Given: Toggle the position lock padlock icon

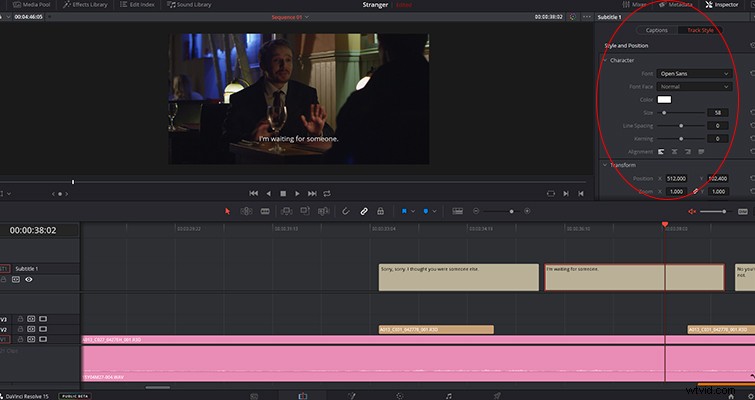Looking at the screenshot, I should point(380,211).
